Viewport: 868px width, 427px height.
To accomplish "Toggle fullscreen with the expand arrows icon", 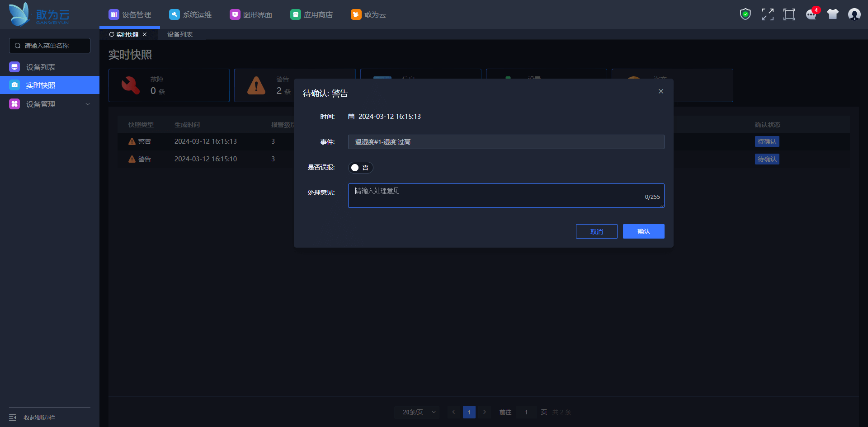I will pyautogui.click(x=767, y=14).
